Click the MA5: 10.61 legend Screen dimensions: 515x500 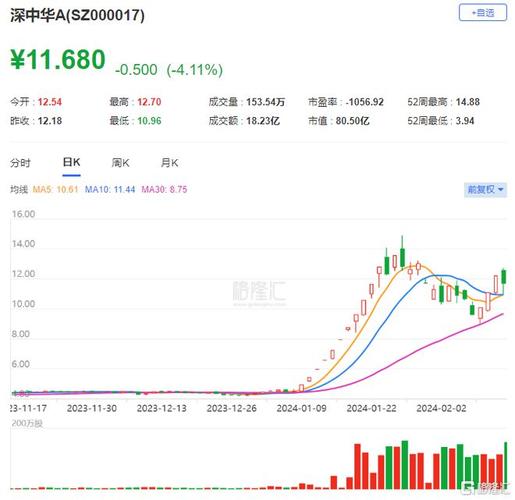click(55, 190)
